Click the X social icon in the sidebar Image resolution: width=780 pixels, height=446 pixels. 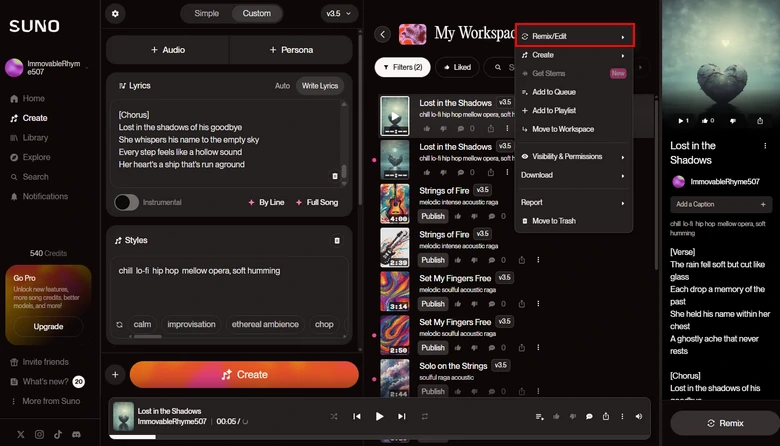[20, 434]
